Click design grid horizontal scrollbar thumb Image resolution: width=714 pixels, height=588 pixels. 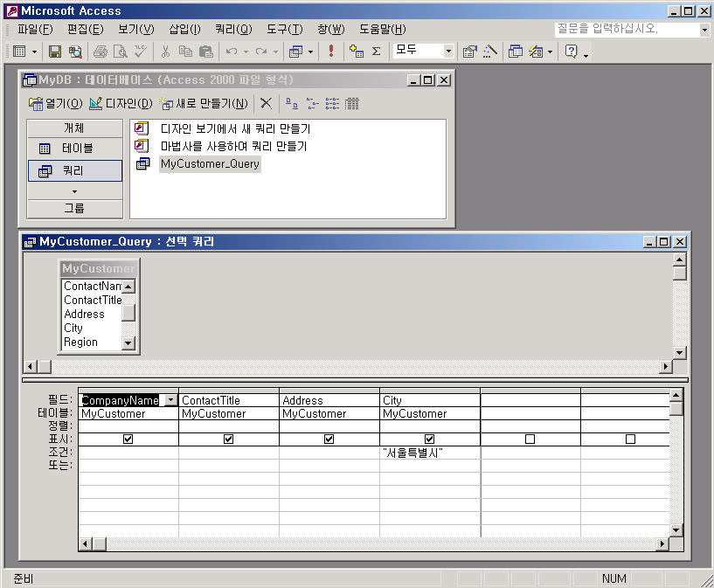[x=100, y=543]
